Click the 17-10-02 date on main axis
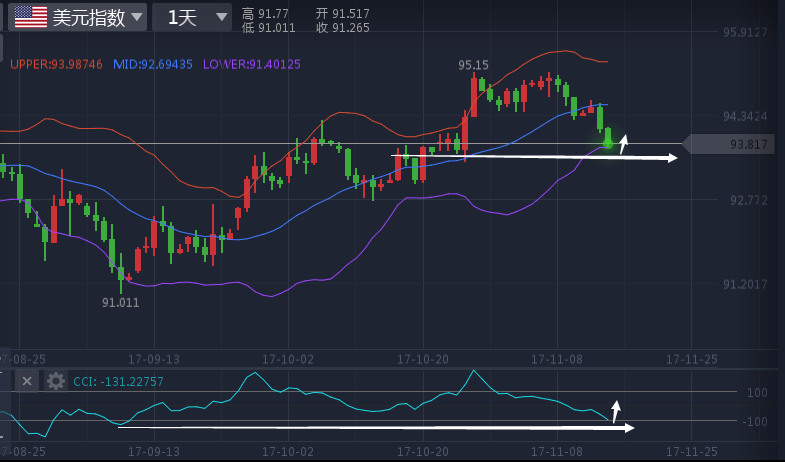The image size is (785, 462). pyautogui.click(x=290, y=358)
